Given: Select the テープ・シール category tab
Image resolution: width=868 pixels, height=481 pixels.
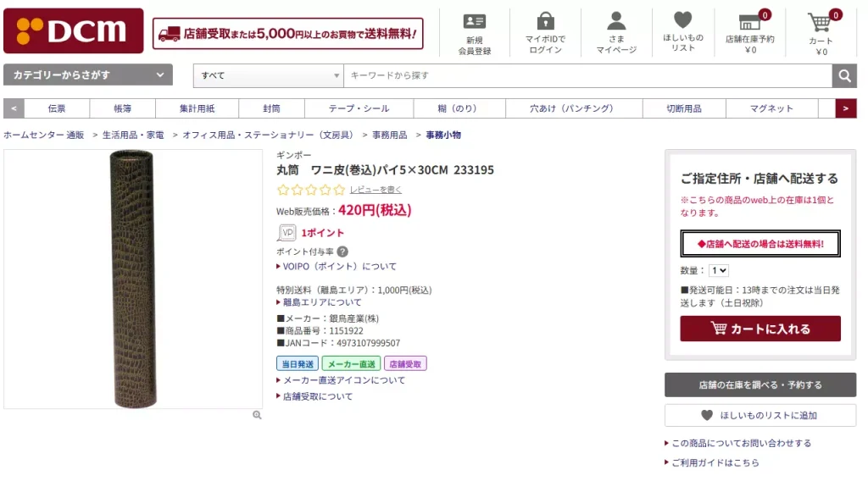Looking at the screenshot, I should (359, 108).
